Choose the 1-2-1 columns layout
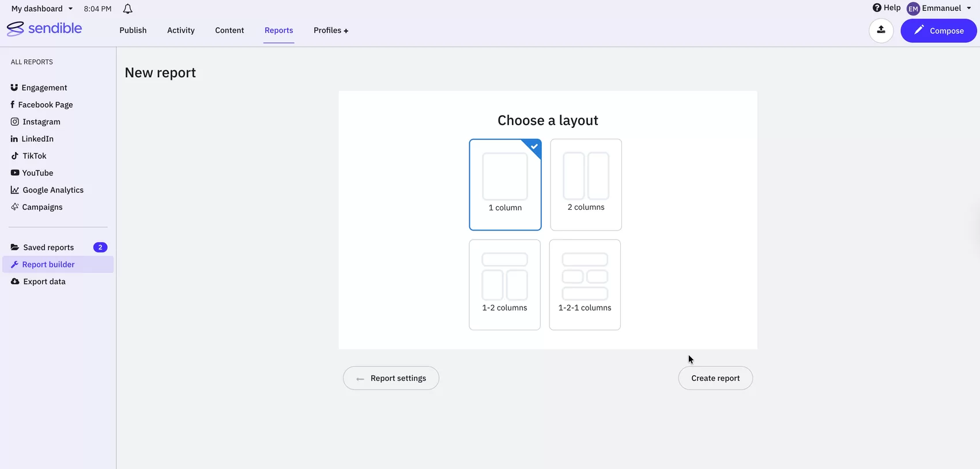This screenshot has width=980, height=469. click(585, 285)
